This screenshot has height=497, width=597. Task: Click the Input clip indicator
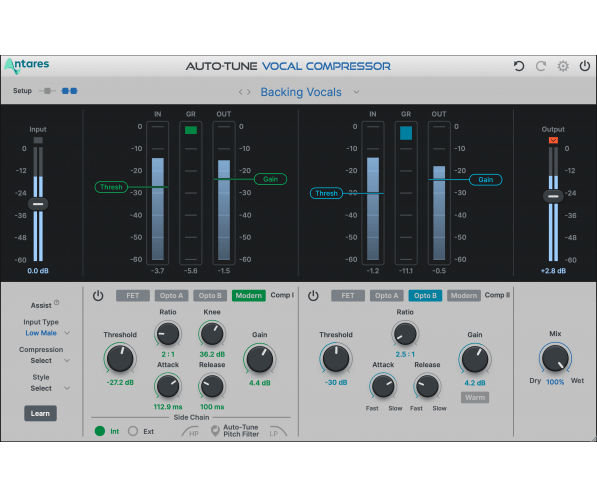[38, 140]
